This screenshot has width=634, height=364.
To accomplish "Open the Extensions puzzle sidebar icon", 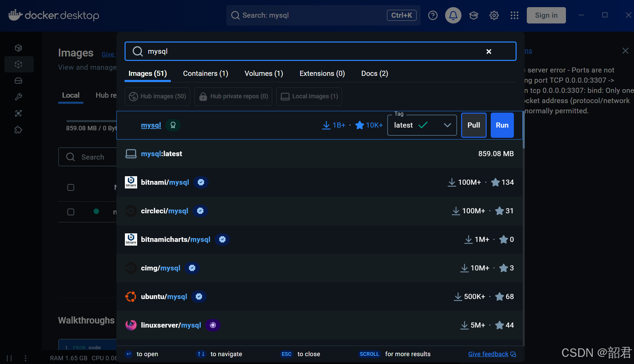I will coord(19,130).
